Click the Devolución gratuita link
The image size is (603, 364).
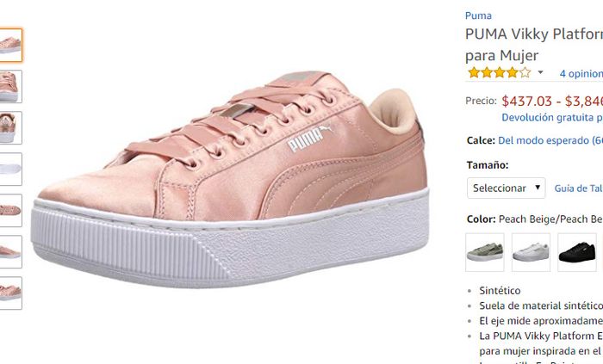(x=551, y=117)
